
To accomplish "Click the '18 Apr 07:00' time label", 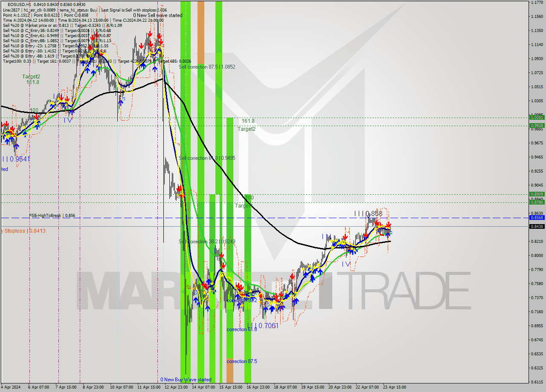I will (285, 387).
